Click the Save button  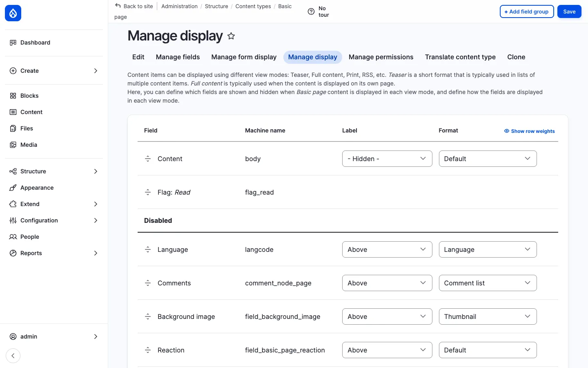569,11
